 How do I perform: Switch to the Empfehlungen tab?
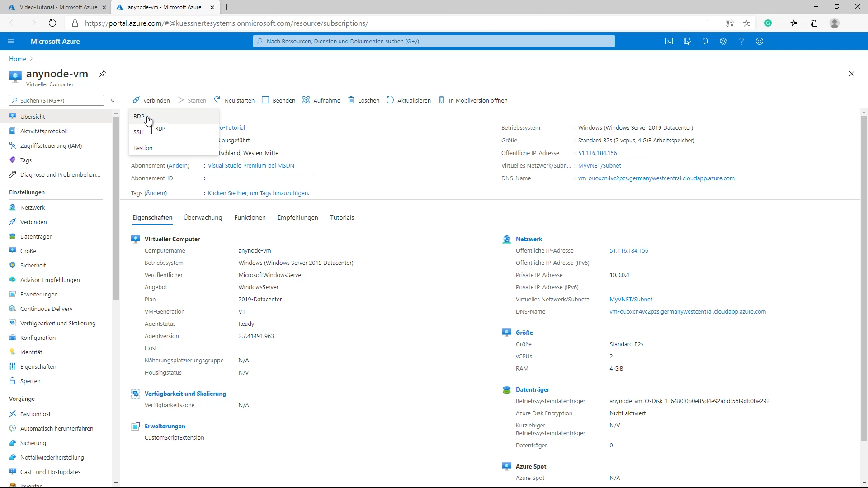pyautogui.click(x=298, y=217)
